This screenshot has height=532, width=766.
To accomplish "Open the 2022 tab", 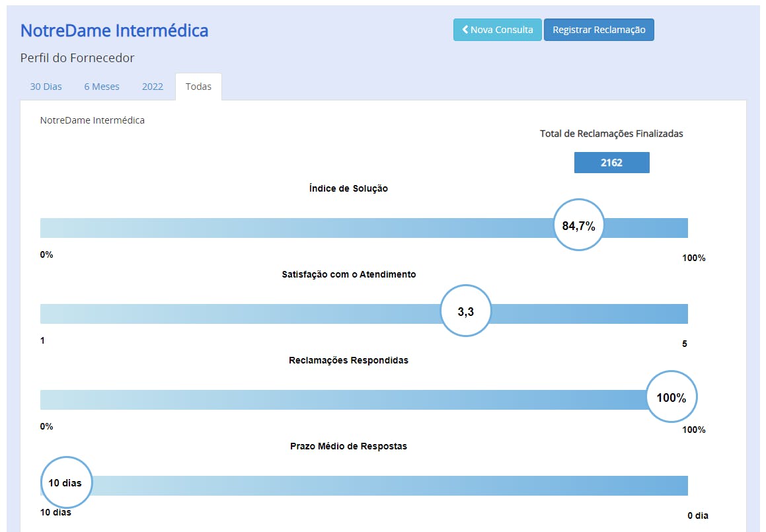I will coord(153,87).
